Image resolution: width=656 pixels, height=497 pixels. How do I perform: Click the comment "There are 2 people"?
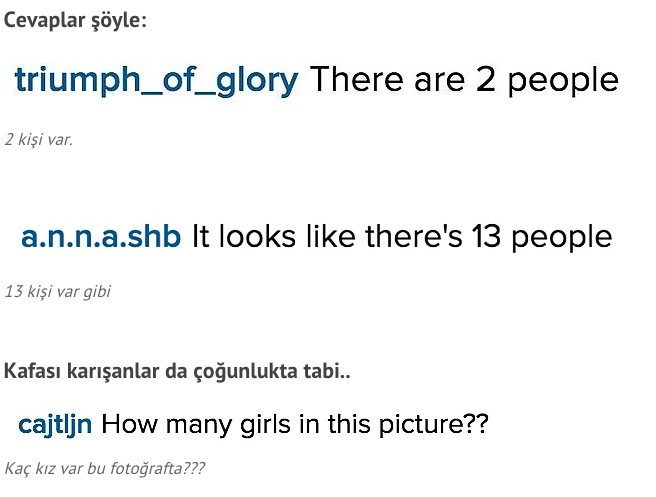point(464,80)
